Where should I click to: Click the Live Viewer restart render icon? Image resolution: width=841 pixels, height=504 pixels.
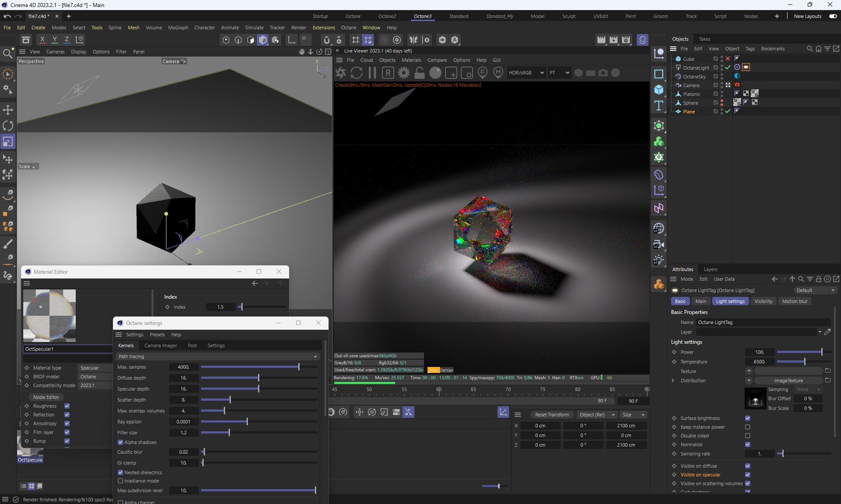point(357,73)
